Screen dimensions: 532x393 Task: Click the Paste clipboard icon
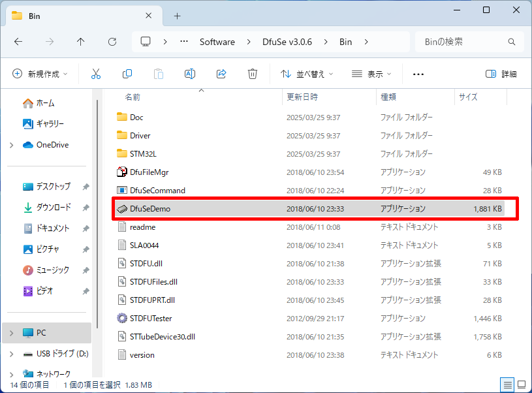coord(159,74)
